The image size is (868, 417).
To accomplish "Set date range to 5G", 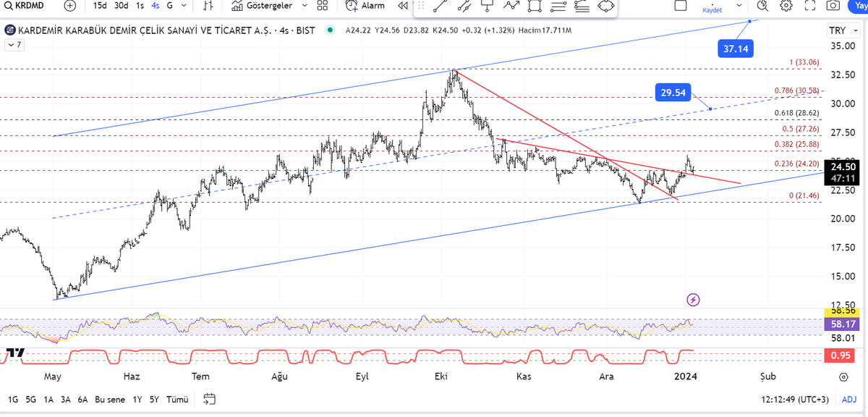I will coord(31,400).
